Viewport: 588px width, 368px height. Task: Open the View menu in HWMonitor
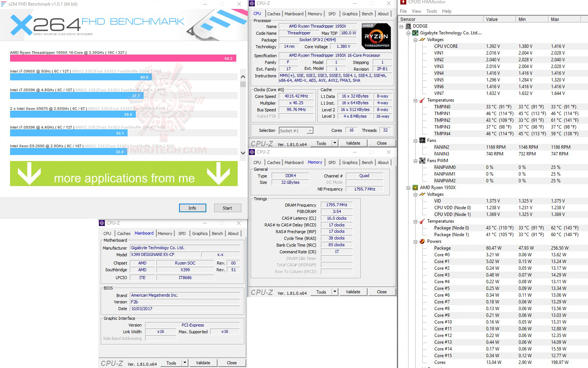pyautogui.click(x=416, y=11)
